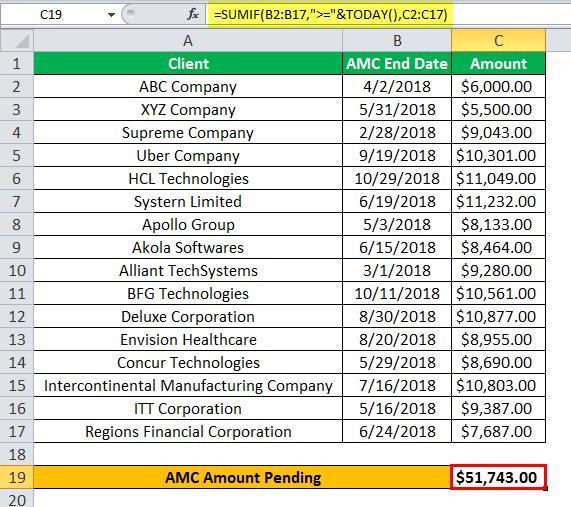Image resolution: width=571 pixels, height=507 pixels.
Task: Click the amount $8,690.00
Action: tap(499, 362)
